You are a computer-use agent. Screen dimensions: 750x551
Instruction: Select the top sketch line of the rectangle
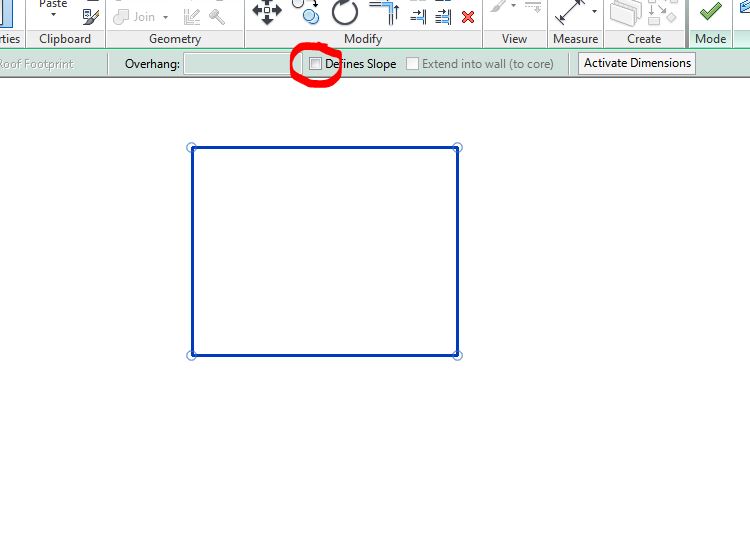point(324,147)
